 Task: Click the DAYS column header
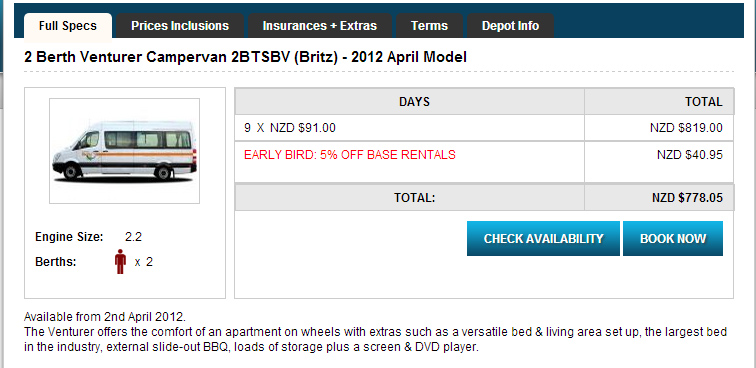(x=414, y=102)
